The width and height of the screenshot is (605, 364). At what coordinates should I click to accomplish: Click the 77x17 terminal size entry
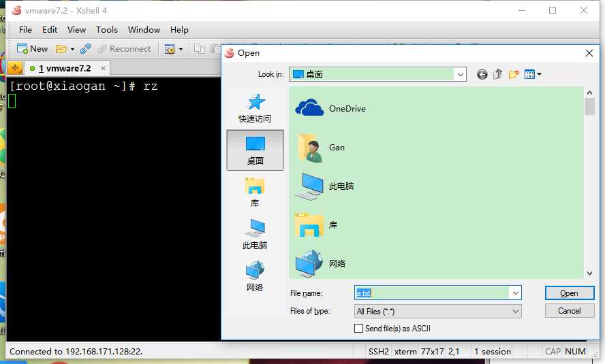coord(432,351)
